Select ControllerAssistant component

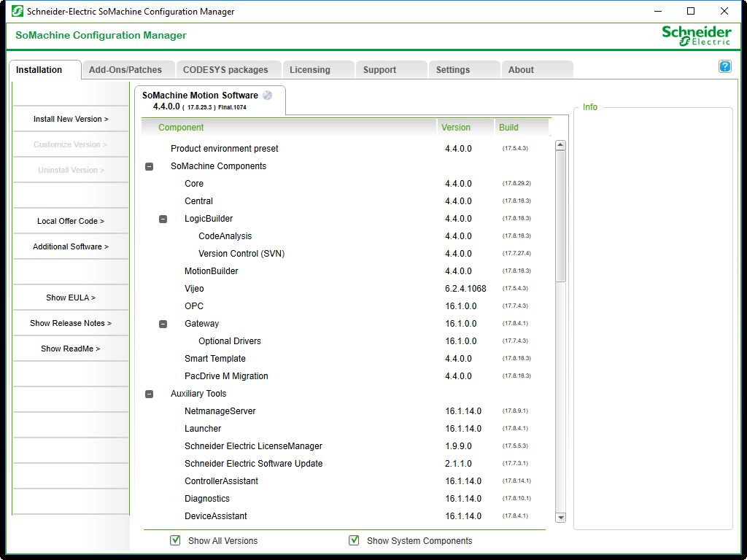(347, 481)
